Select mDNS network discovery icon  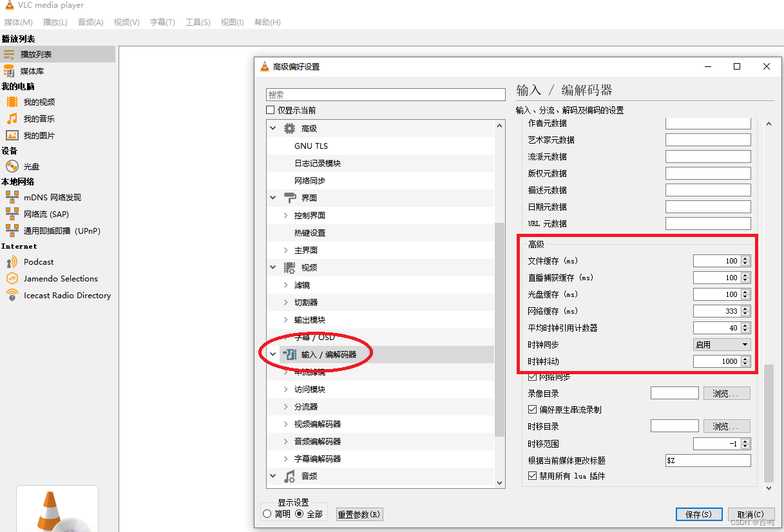tap(12, 197)
